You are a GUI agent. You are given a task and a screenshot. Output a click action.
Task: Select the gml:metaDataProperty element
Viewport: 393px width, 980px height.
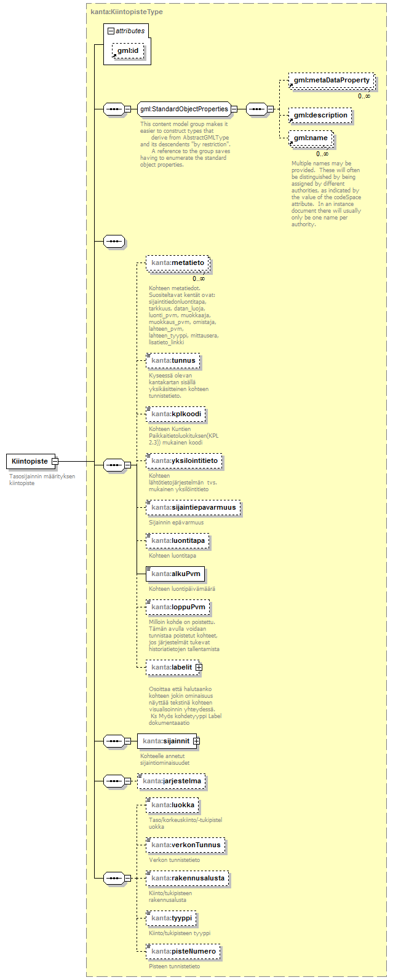coord(331,81)
